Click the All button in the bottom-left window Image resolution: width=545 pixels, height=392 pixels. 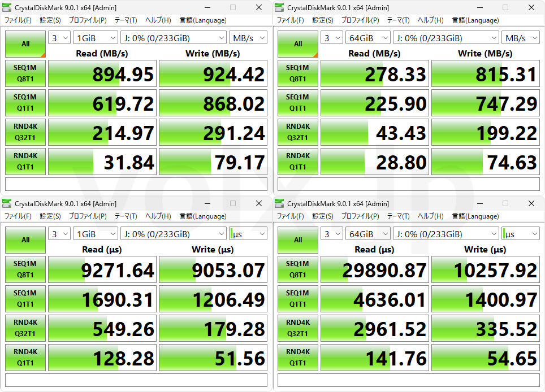coord(25,240)
